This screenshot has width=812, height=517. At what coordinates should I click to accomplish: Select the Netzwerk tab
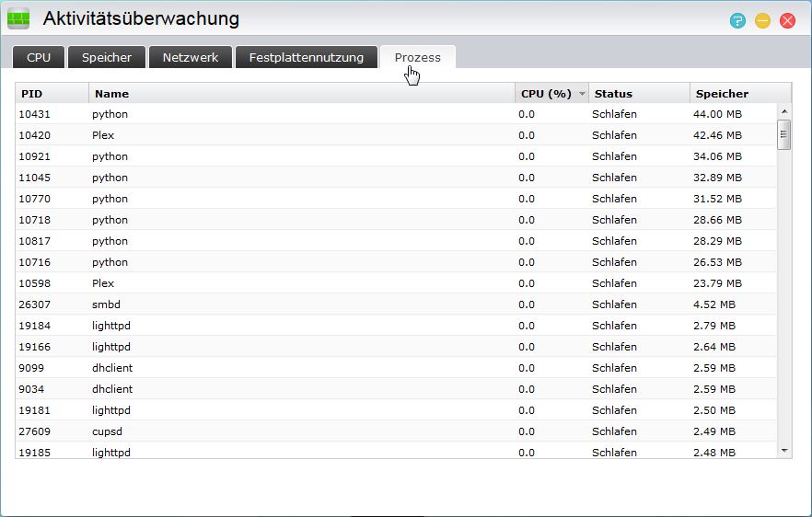click(x=191, y=57)
